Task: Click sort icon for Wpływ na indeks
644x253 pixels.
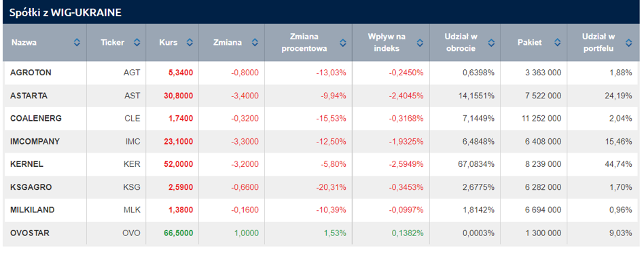Action: point(420,42)
